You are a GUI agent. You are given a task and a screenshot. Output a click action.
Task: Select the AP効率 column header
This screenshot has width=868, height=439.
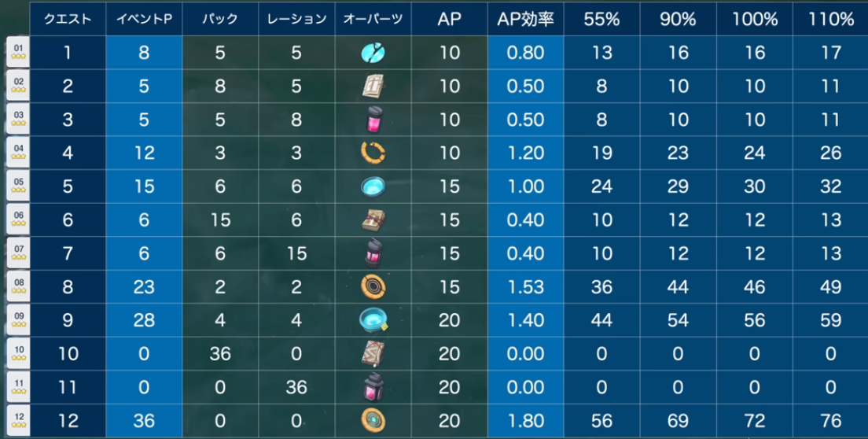[525, 19]
